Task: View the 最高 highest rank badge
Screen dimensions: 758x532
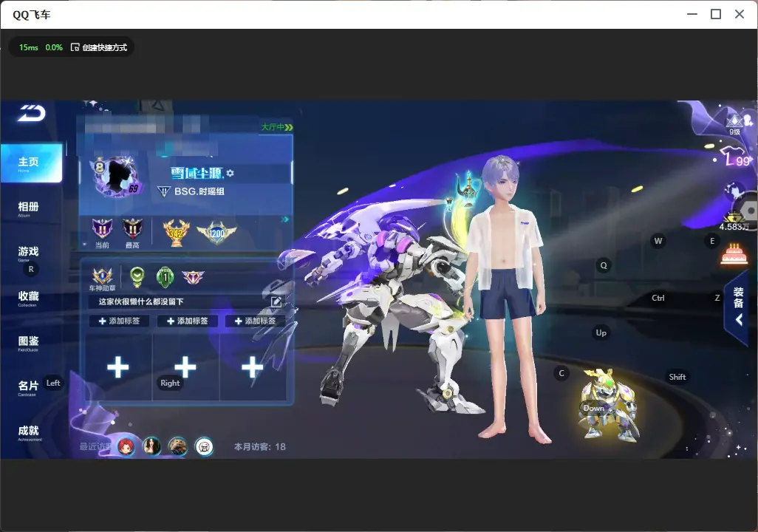Action: point(132,229)
